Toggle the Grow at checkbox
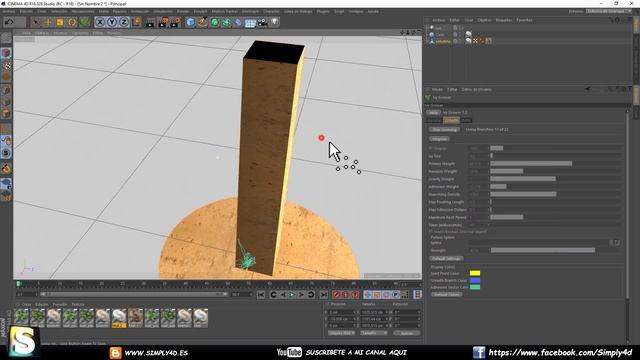The width and height of the screenshot is (640, 360). (431, 148)
